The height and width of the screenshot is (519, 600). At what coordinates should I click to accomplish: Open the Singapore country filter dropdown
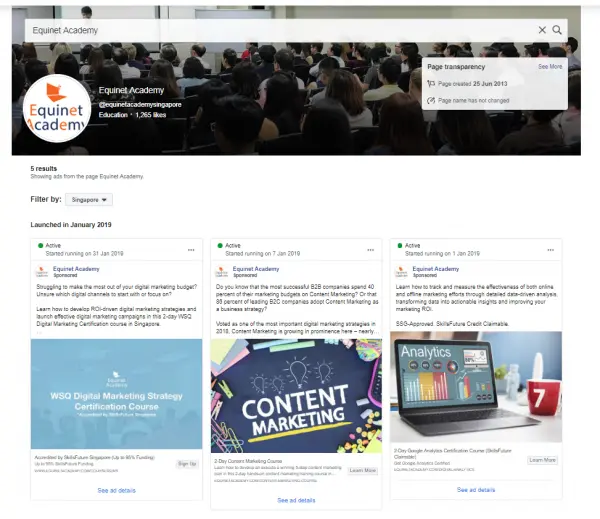point(89,199)
